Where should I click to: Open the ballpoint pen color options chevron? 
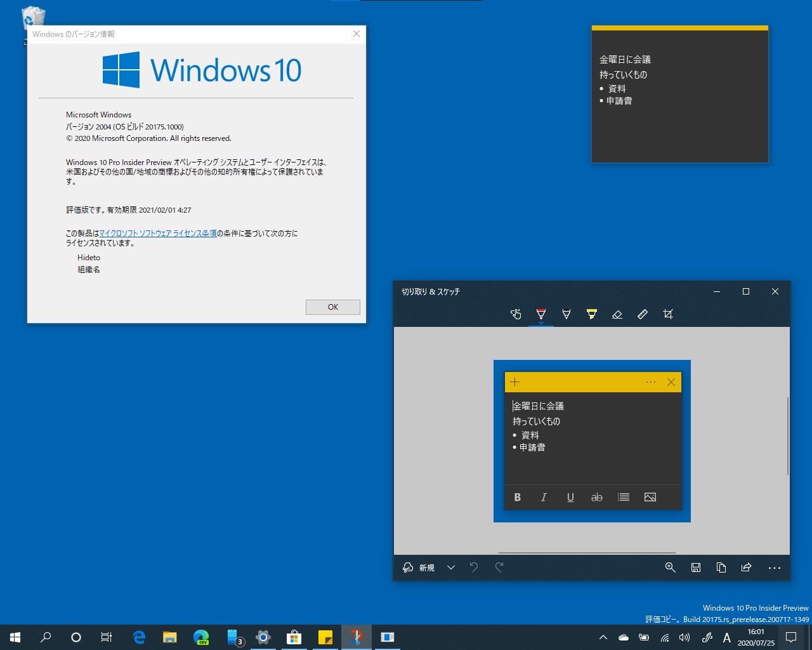pyautogui.click(x=541, y=322)
